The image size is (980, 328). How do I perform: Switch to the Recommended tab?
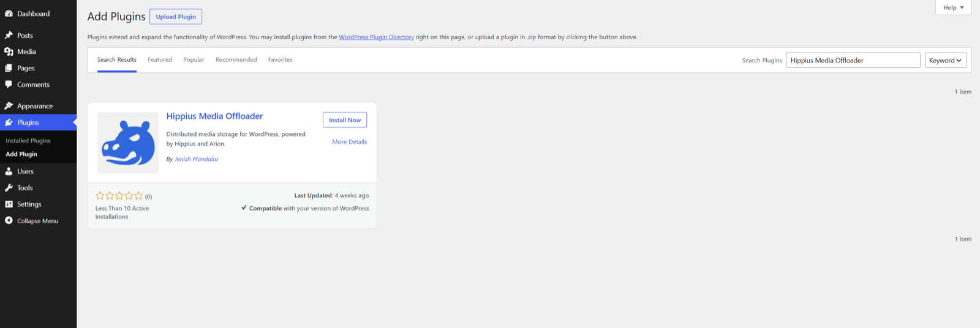[236, 60]
